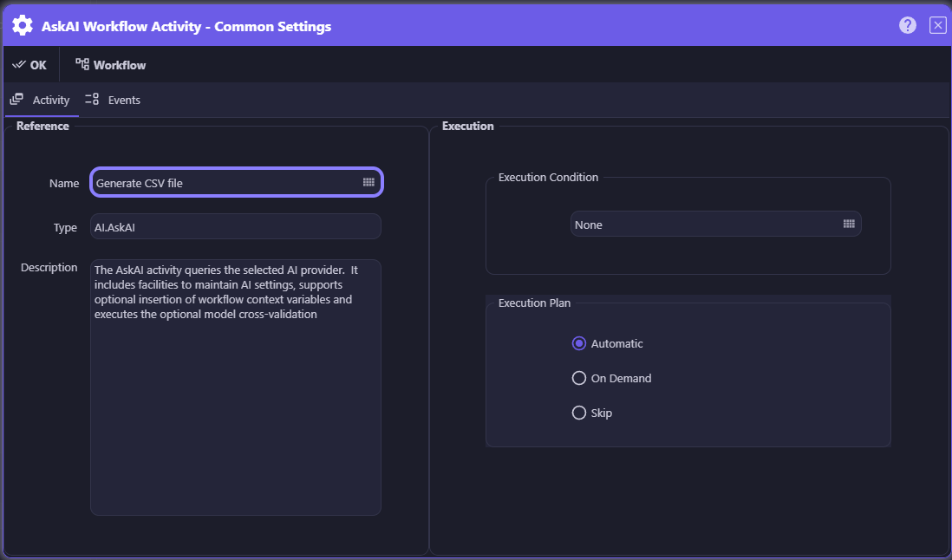The width and height of the screenshot is (952, 560).
Task: Click the Type field showing AI.AskAI
Action: [x=236, y=227]
